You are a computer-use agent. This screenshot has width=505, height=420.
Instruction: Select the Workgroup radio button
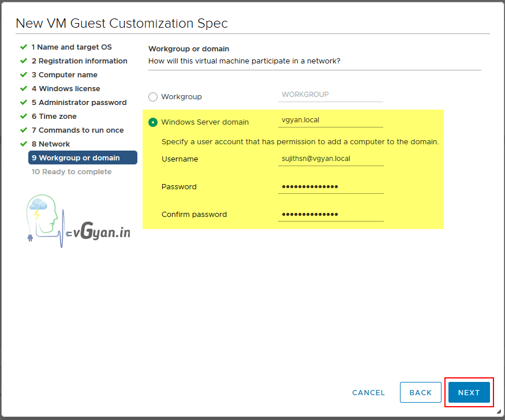153,97
